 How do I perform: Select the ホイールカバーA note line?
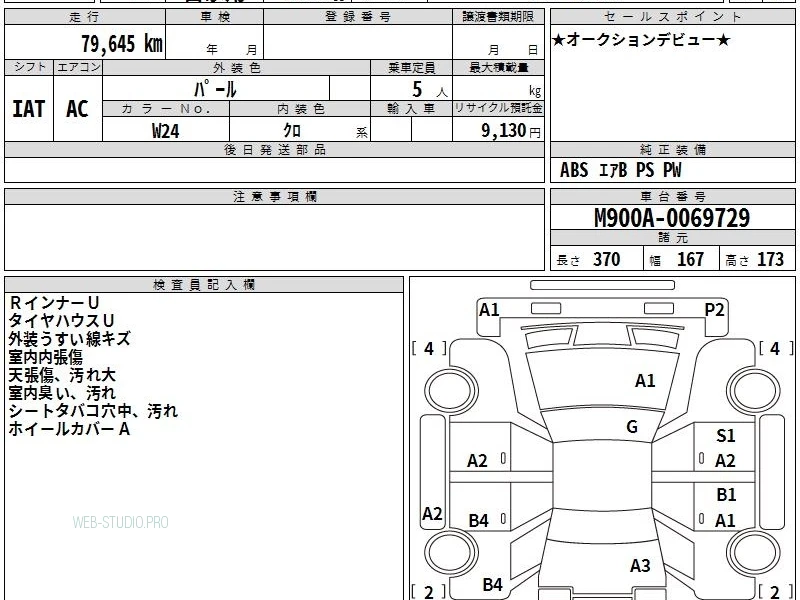point(69,429)
